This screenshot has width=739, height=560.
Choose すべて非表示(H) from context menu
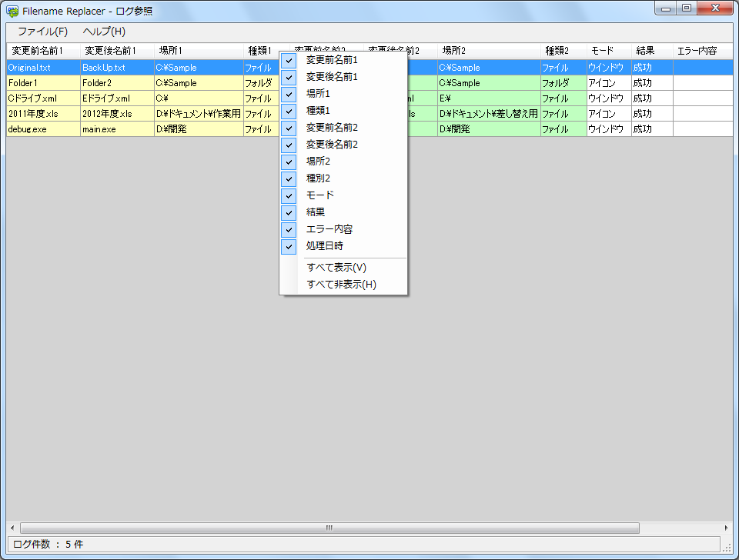pyautogui.click(x=341, y=285)
